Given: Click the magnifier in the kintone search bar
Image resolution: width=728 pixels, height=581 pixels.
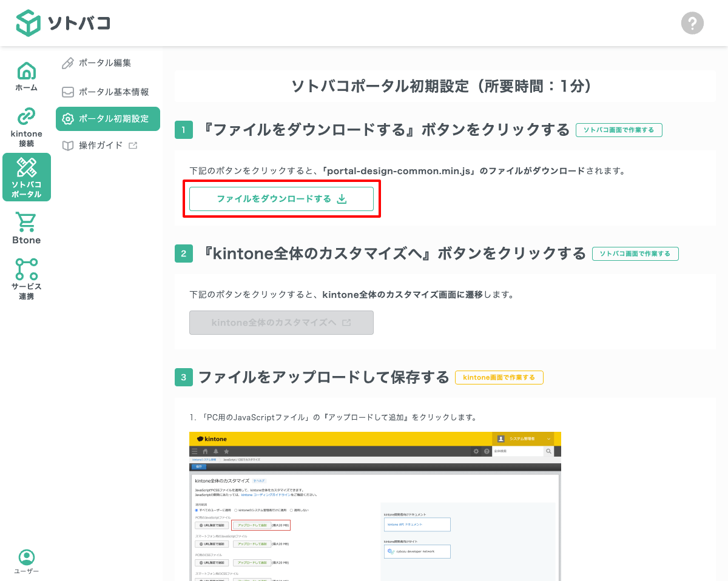Looking at the screenshot, I should tap(548, 451).
